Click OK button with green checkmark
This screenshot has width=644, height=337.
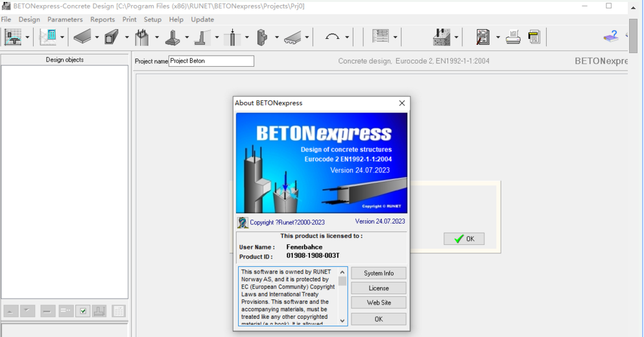tap(464, 238)
